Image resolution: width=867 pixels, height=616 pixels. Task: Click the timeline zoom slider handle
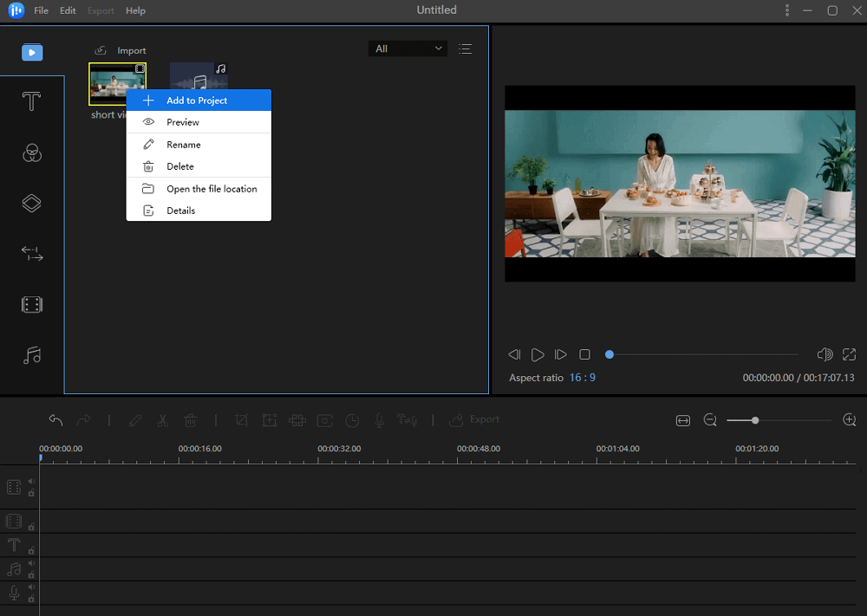[755, 420]
